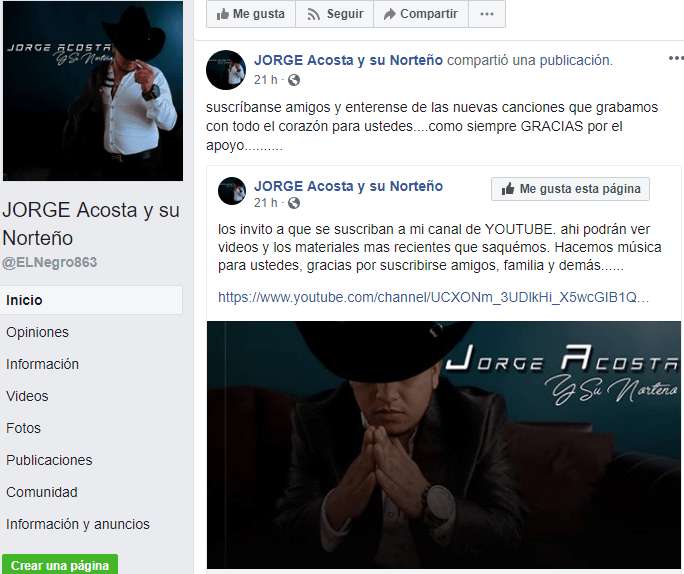Select Inicio in the sidebar
This screenshot has height=574, width=684.
click(x=91, y=300)
